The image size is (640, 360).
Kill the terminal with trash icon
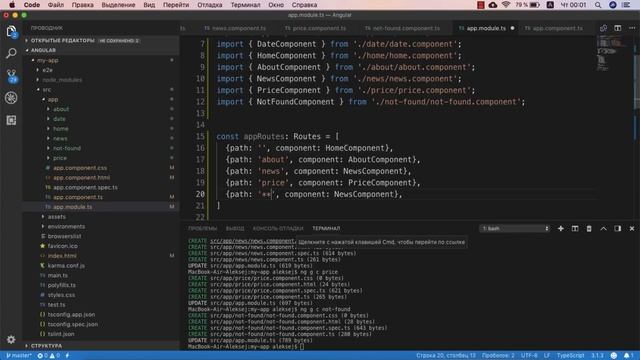pos(589,229)
